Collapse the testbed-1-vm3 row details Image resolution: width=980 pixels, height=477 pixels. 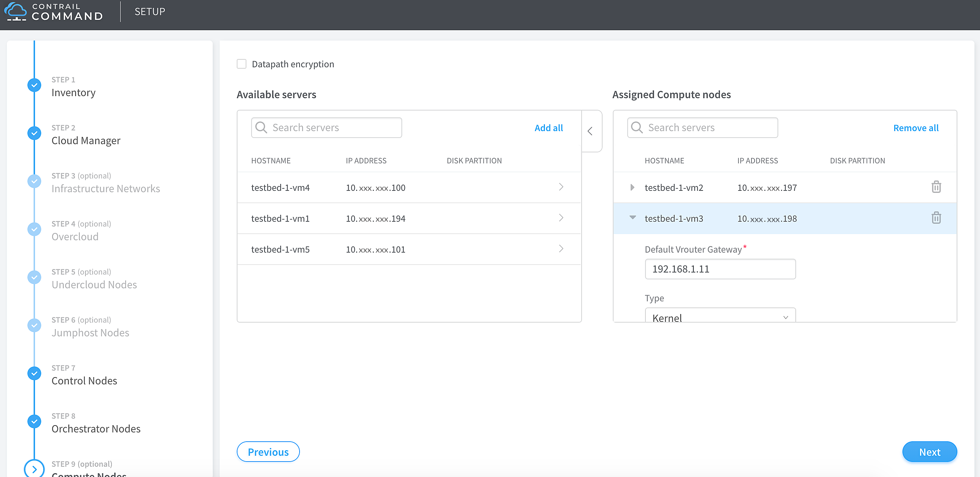point(632,218)
